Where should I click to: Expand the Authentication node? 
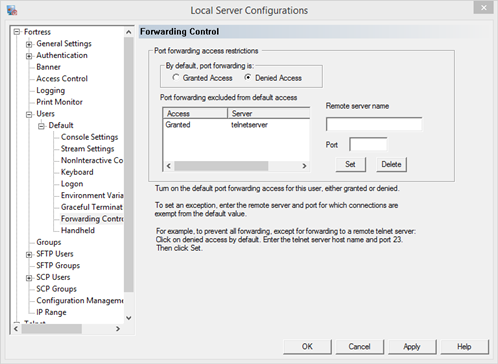coord(29,56)
